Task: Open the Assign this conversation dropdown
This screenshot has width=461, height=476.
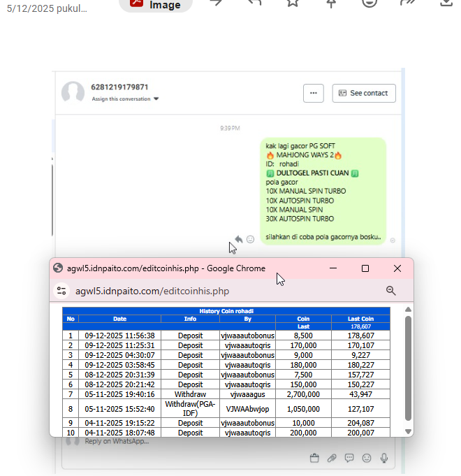Action: coord(125,99)
